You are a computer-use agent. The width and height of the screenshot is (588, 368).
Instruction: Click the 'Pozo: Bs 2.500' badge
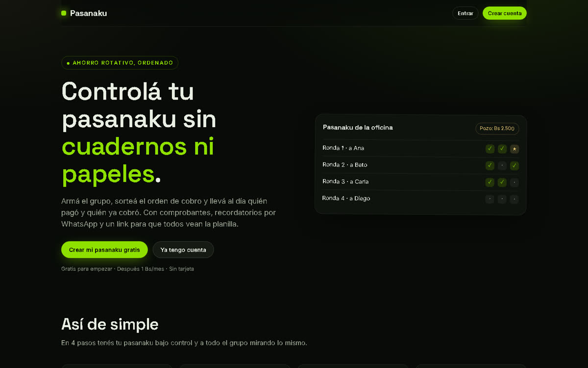point(497,129)
